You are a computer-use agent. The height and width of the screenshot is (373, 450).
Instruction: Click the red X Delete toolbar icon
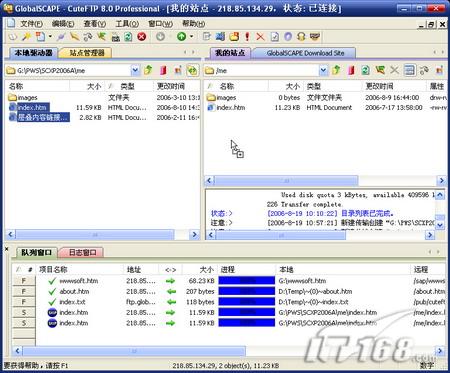[x=260, y=37]
